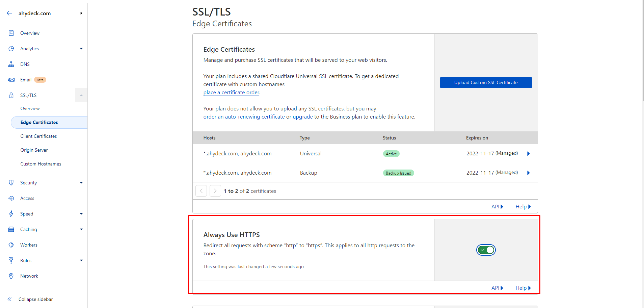Click Upload Custom SSL Certificate button
This screenshot has width=644, height=308.
486,82
